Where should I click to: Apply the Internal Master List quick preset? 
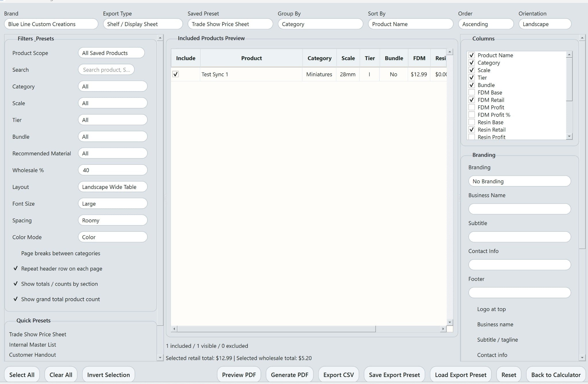[32, 345]
